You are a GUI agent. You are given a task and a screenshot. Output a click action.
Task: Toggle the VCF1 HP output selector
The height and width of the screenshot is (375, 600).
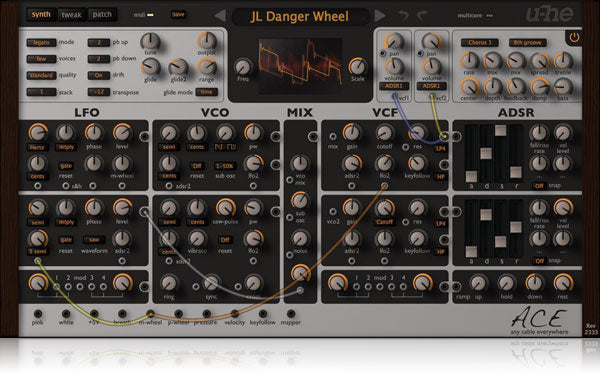tap(440, 177)
